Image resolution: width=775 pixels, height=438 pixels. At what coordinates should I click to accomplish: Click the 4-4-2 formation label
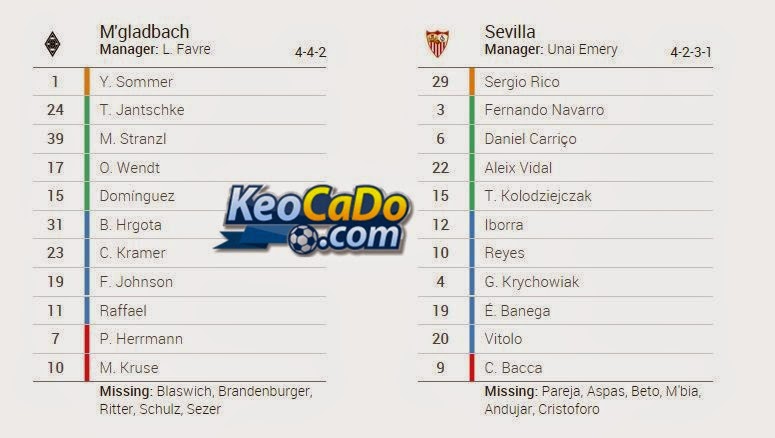(310, 52)
